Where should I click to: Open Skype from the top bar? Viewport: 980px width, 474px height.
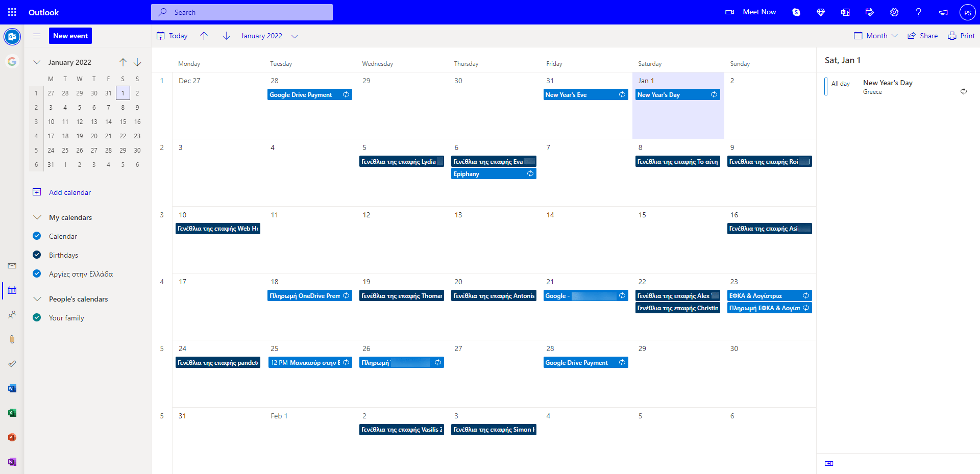796,12
